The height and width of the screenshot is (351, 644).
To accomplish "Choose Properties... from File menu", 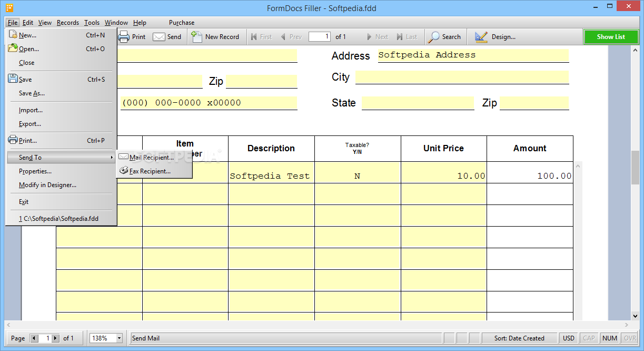I will click(61, 171).
